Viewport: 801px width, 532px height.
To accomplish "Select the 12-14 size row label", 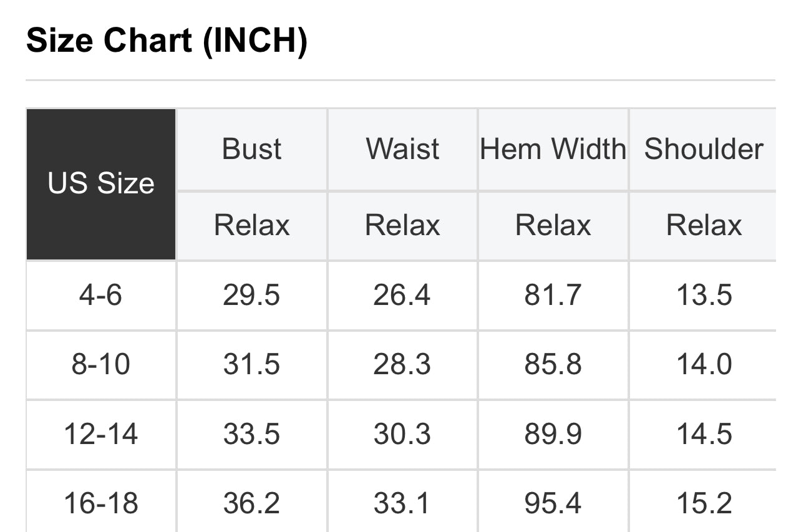I will [x=101, y=434].
